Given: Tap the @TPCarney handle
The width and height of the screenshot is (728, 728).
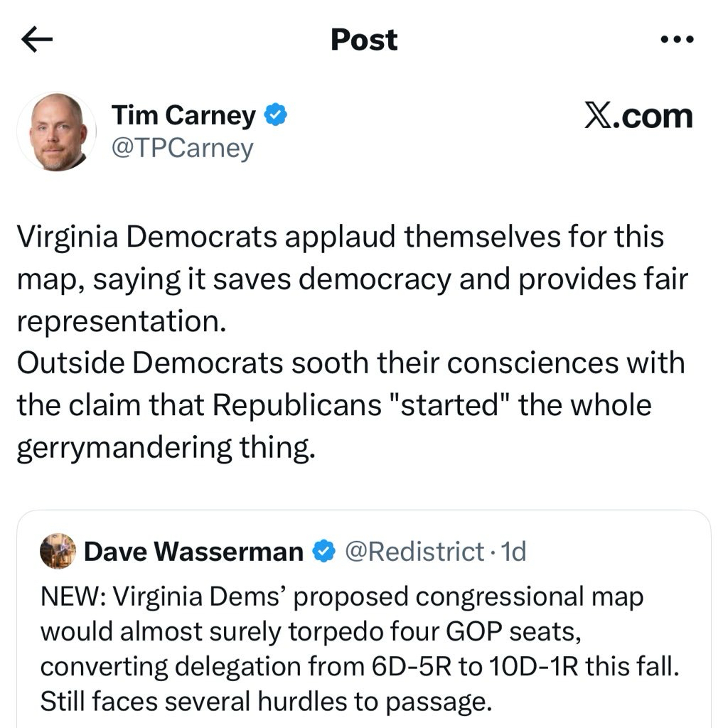Looking at the screenshot, I should [182, 148].
